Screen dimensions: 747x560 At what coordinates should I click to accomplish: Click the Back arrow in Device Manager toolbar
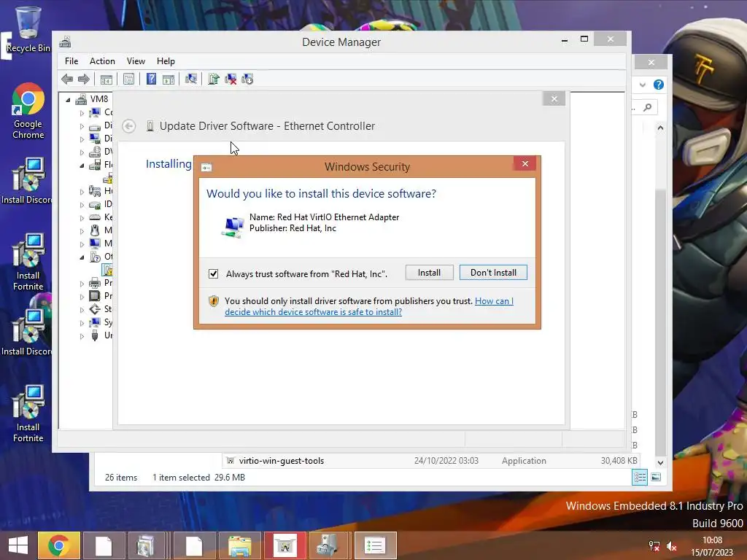(67, 79)
